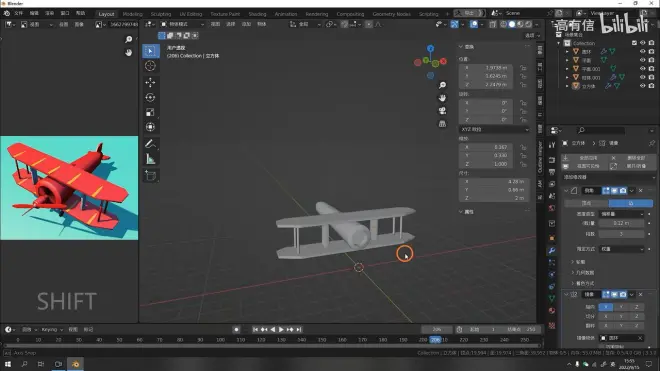Image resolution: width=660 pixels, height=371 pixels.
Task: Toggle bevel modifier render camera icon
Action: [x=623, y=191]
